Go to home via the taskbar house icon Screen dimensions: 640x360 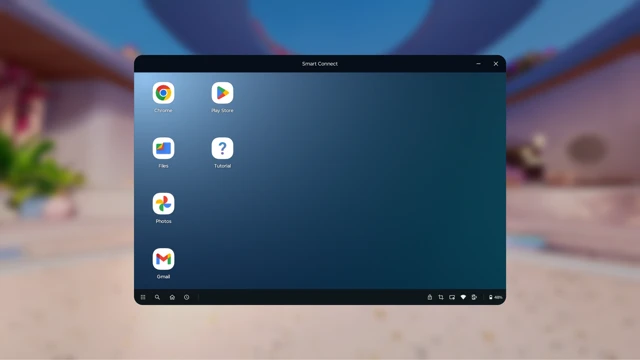[172, 297]
